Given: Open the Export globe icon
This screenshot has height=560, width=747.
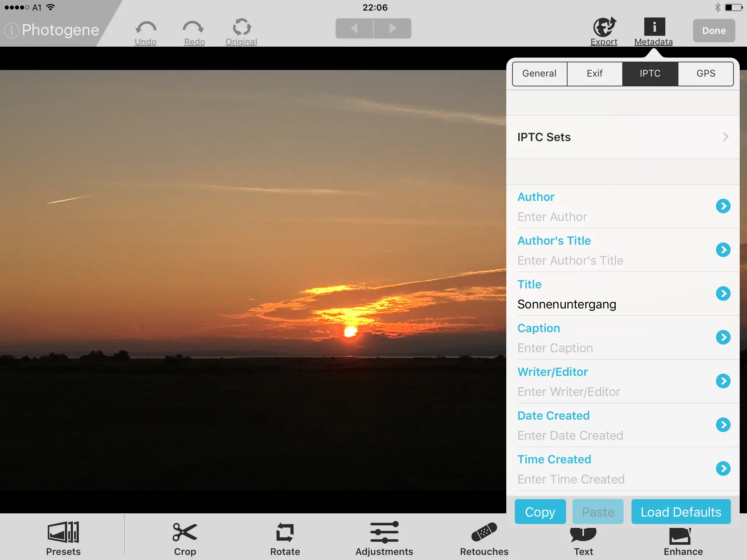Looking at the screenshot, I should tap(604, 28).
